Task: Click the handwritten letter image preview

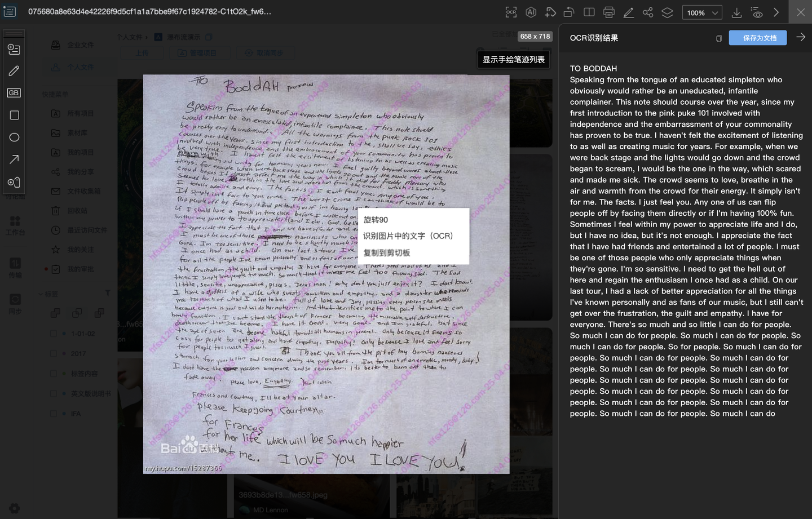Action: click(x=326, y=274)
